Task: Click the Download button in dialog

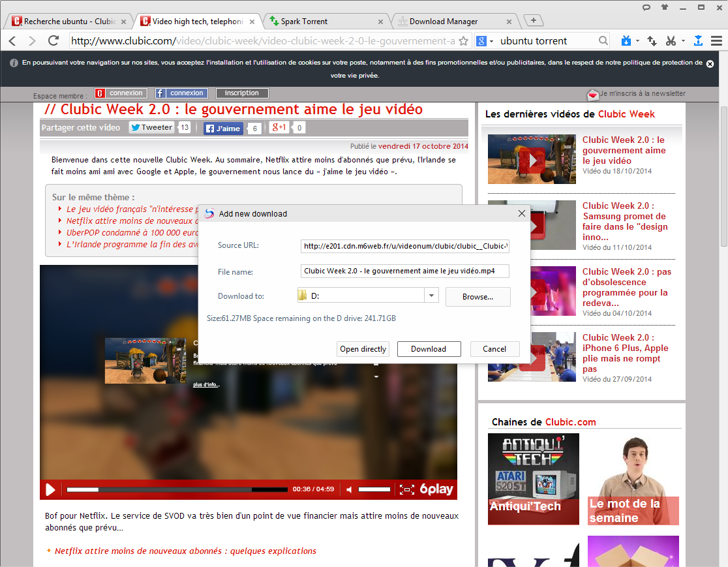Action: (429, 349)
